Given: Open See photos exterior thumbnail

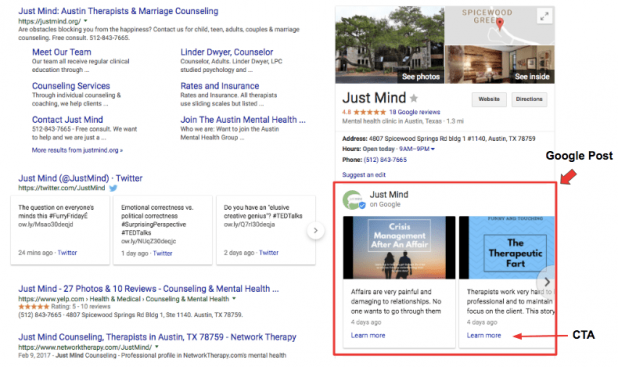Looking at the screenshot, I should (x=390, y=45).
